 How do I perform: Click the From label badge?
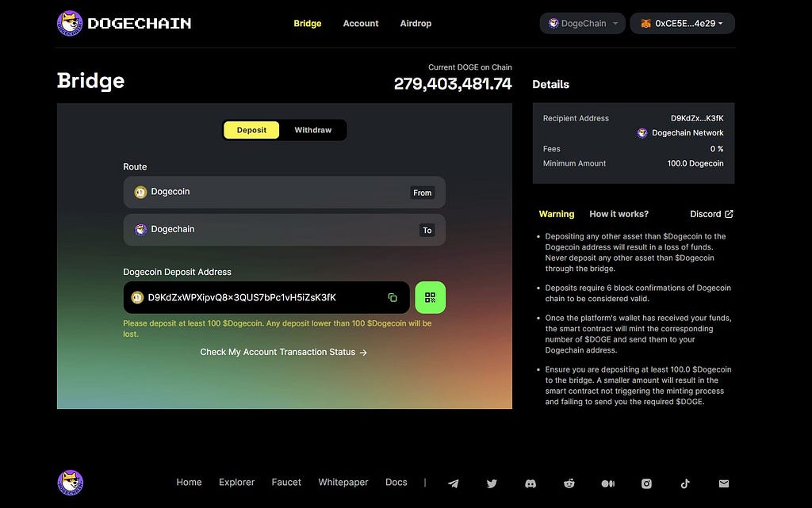click(x=422, y=193)
